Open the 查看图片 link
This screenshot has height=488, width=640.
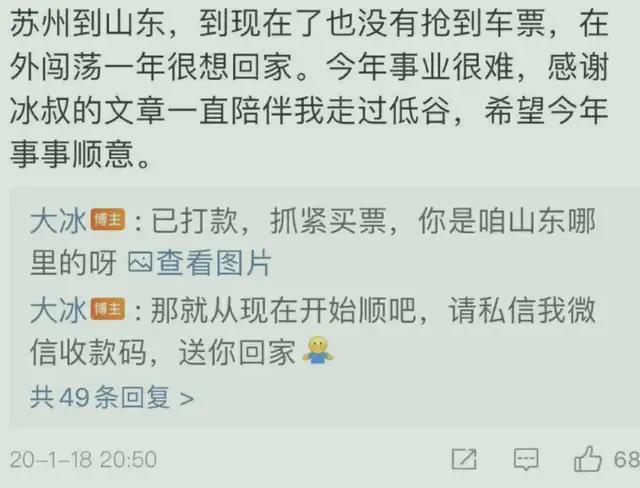pyautogui.click(x=213, y=262)
